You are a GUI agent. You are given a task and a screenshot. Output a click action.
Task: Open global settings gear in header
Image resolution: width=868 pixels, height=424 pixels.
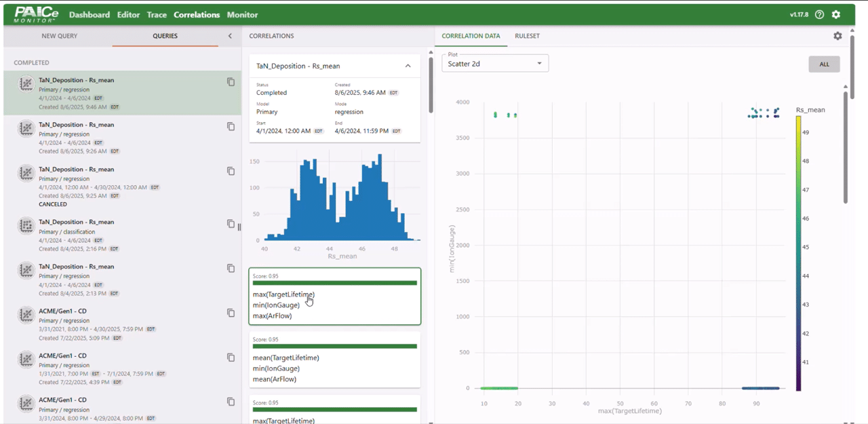click(836, 14)
